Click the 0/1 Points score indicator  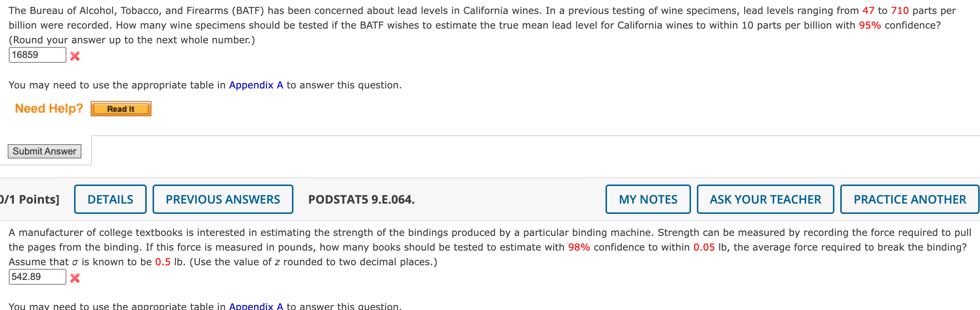point(29,199)
